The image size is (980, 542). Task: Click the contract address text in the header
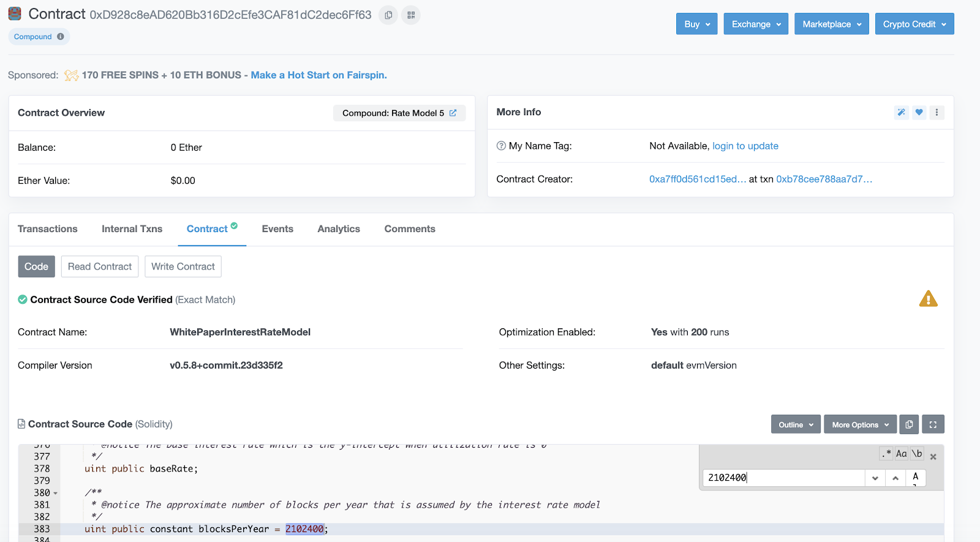click(230, 15)
